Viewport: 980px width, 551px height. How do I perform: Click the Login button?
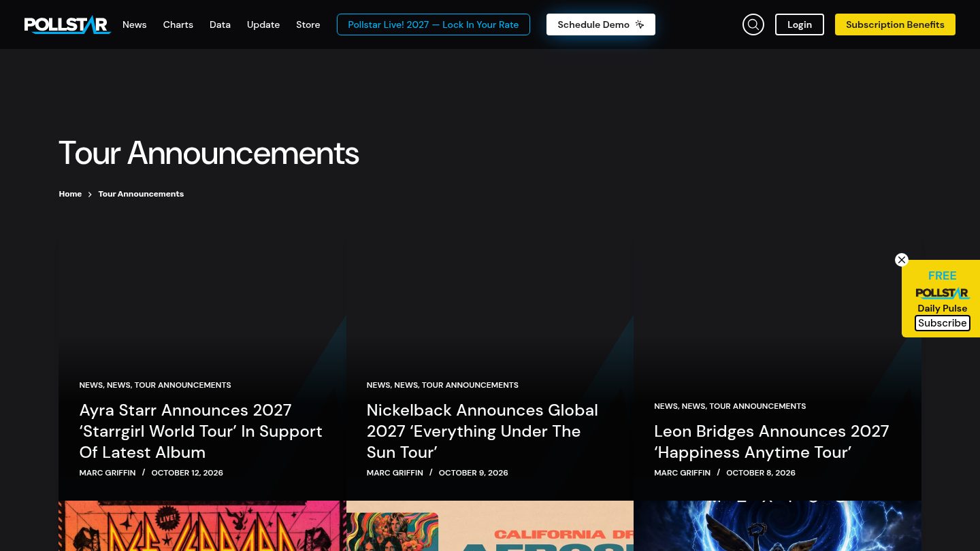point(800,24)
